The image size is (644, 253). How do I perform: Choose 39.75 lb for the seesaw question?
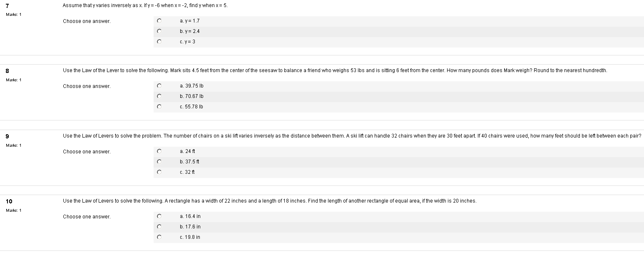[x=159, y=85]
